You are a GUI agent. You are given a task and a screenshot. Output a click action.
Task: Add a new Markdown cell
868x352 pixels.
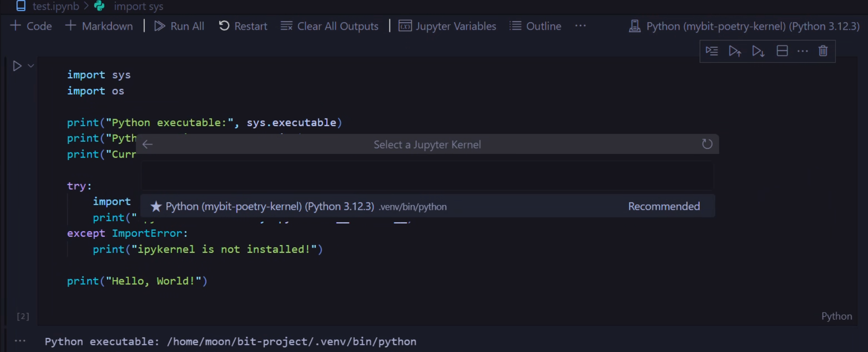[99, 26]
